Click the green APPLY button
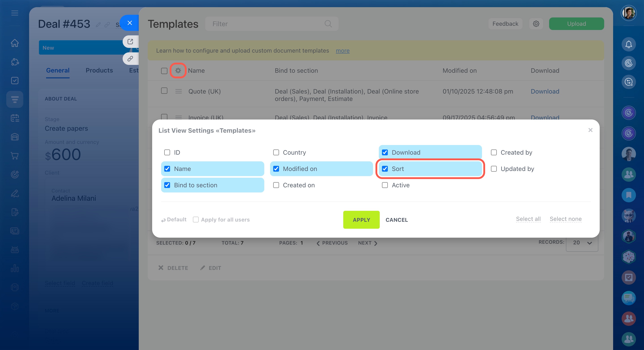 point(361,220)
